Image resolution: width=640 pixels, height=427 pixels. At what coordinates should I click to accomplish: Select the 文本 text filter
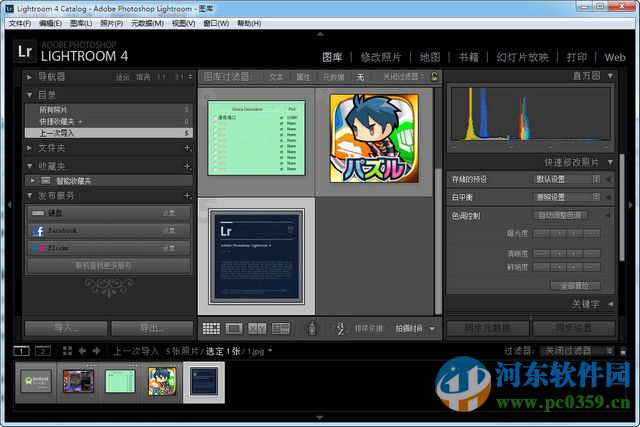(276, 77)
